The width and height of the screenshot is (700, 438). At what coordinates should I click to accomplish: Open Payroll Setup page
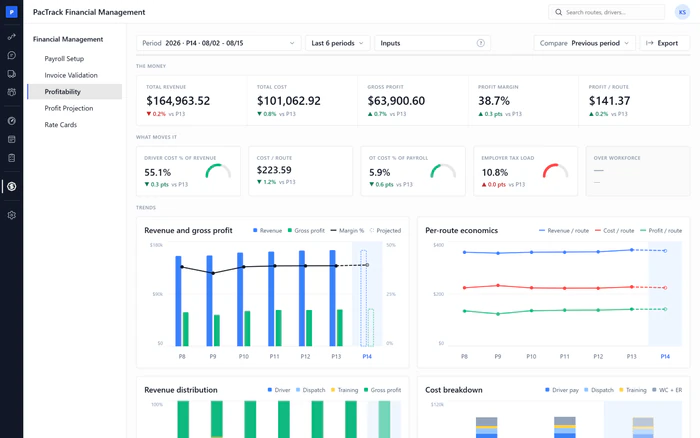(64, 58)
